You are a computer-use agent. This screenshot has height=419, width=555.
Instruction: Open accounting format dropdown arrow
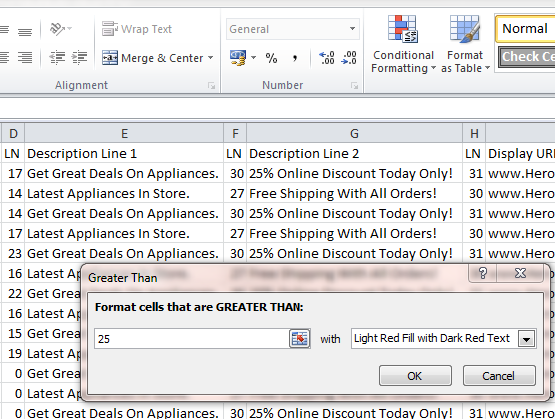[253, 58]
